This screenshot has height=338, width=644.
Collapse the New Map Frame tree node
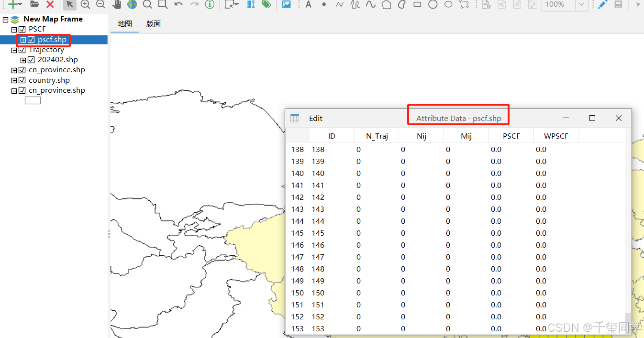[x=5, y=20]
